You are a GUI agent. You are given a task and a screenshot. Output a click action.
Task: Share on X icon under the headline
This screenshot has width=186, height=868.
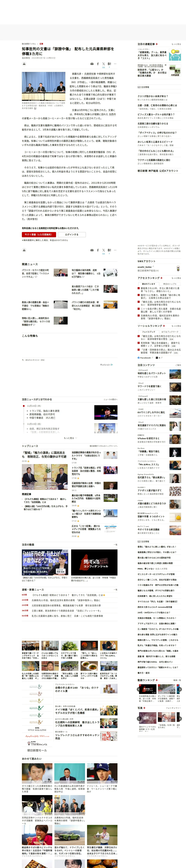(x=104, y=64)
